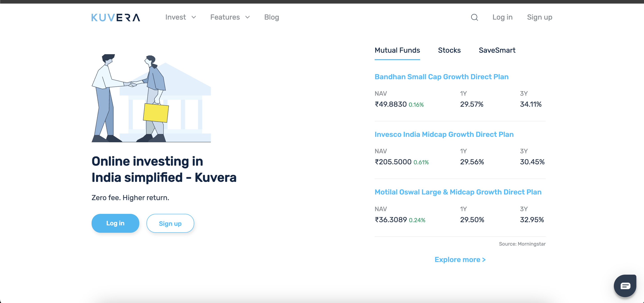
Task: Expand the Invest dropdown menu
Action: point(180,17)
